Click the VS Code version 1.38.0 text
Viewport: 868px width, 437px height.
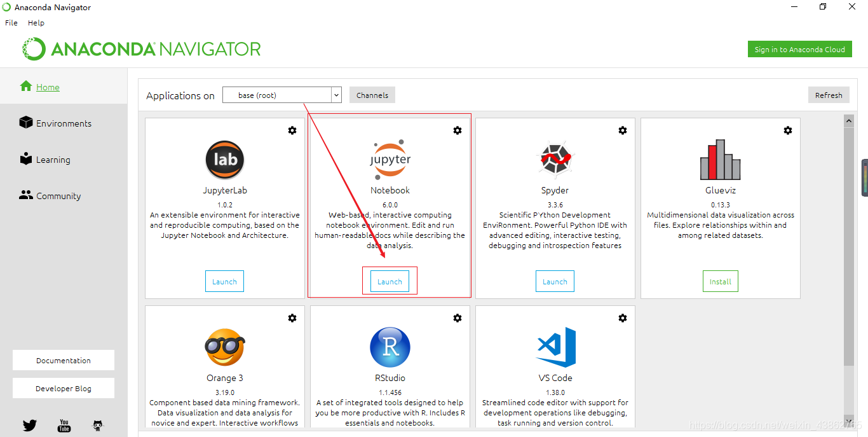click(555, 392)
